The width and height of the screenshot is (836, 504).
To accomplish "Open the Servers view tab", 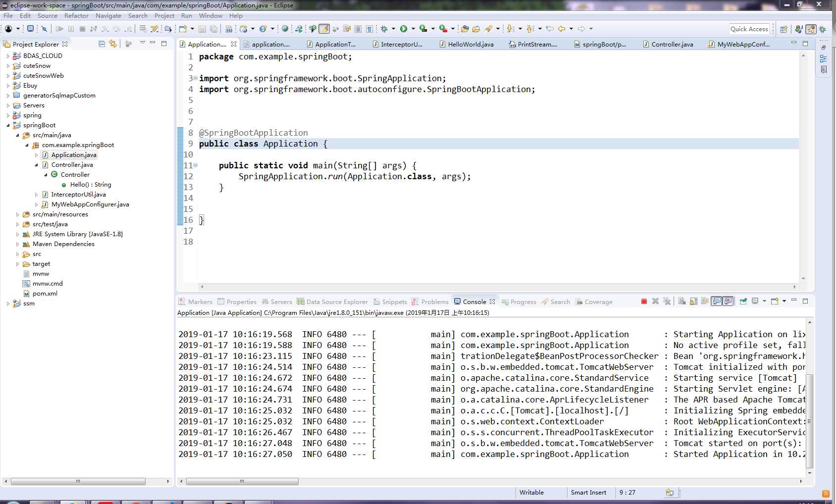I will pos(277,302).
